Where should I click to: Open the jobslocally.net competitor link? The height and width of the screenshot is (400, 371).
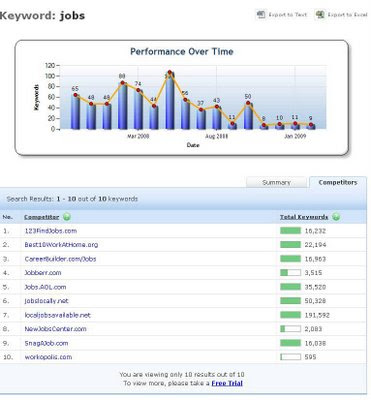46,301
